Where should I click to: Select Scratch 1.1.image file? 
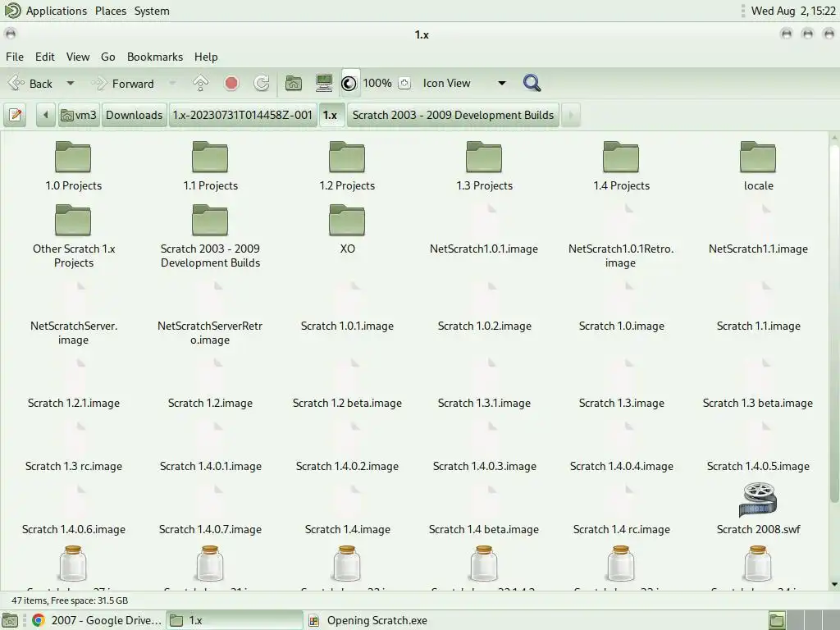758,326
